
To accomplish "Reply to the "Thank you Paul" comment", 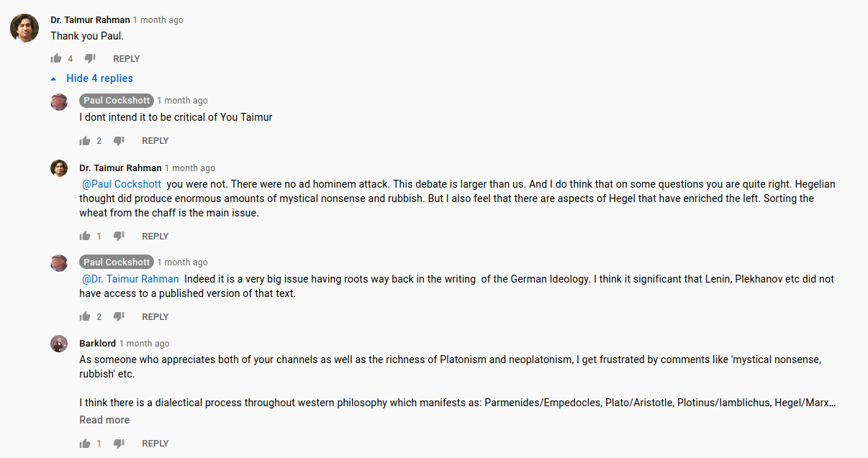I will tap(127, 59).
